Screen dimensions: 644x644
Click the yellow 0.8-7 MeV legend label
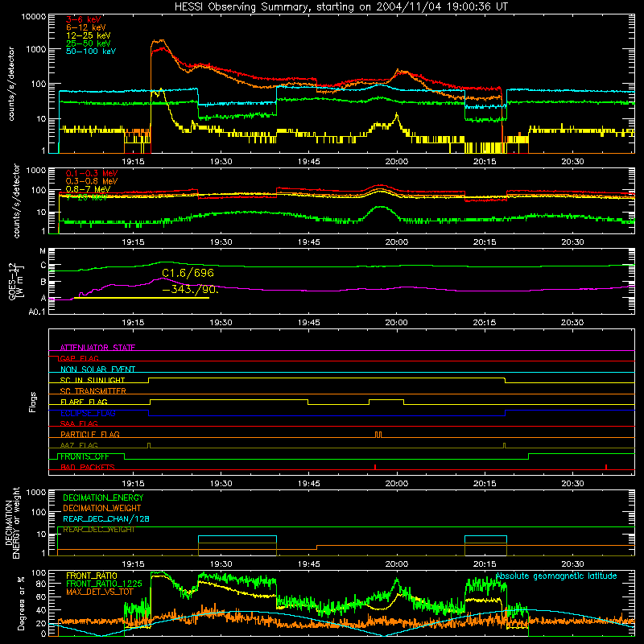(88, 189)
